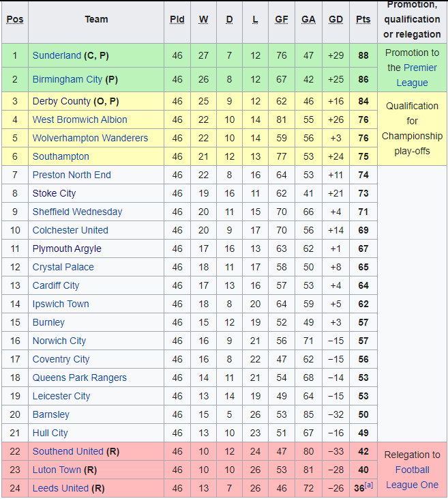Click Preston North End link
This screenshot has height=499, width=448.
coord(72,175)
